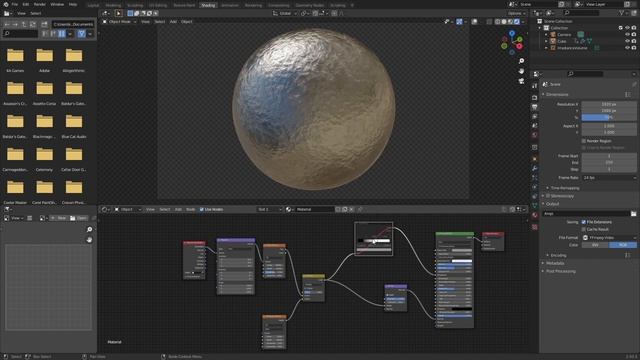
Task: Open the Window menu
Action: point(57,4)
